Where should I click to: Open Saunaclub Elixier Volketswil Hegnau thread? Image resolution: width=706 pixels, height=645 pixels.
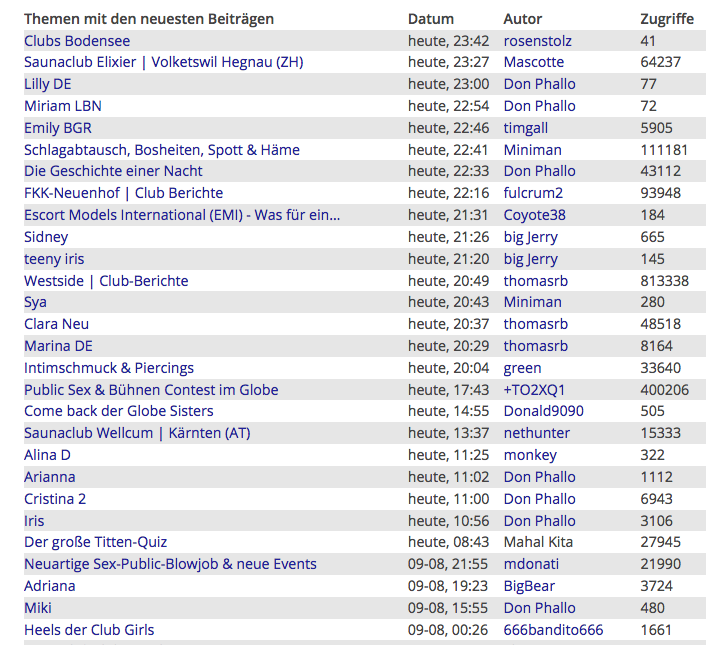(163, 62)
